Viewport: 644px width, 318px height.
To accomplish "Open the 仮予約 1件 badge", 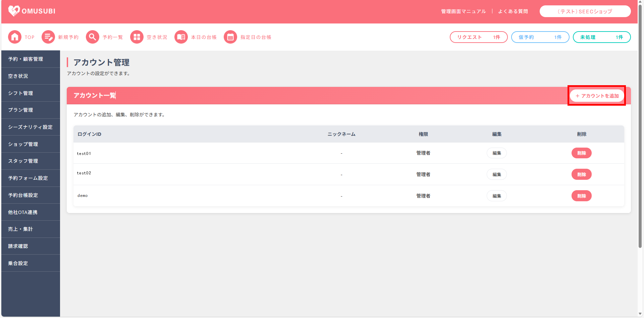I will click(540, 37).
